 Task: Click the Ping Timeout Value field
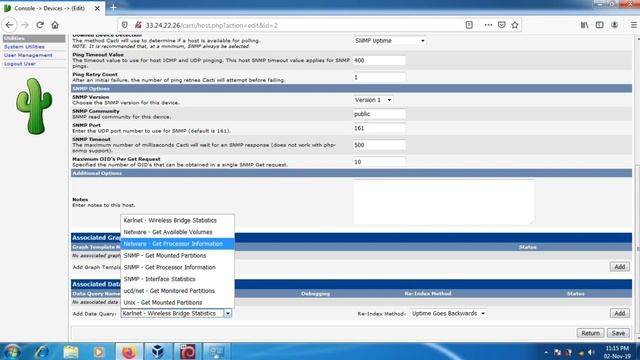[x=379, y=60]
